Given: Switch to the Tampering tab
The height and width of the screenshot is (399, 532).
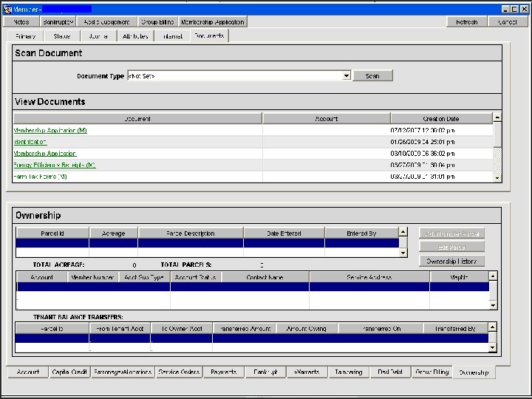Looking at the screenshot, I should (x=349, y=372).
